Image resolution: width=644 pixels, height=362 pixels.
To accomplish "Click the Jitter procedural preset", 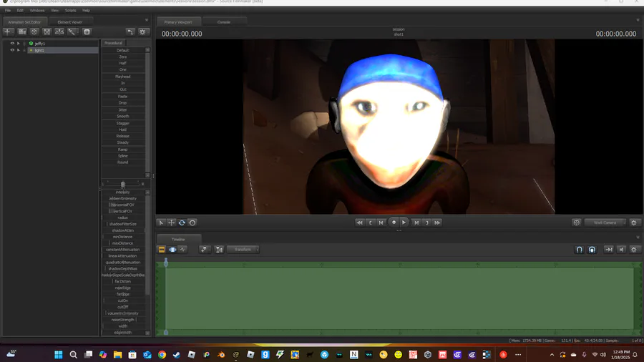I will 123,109.
